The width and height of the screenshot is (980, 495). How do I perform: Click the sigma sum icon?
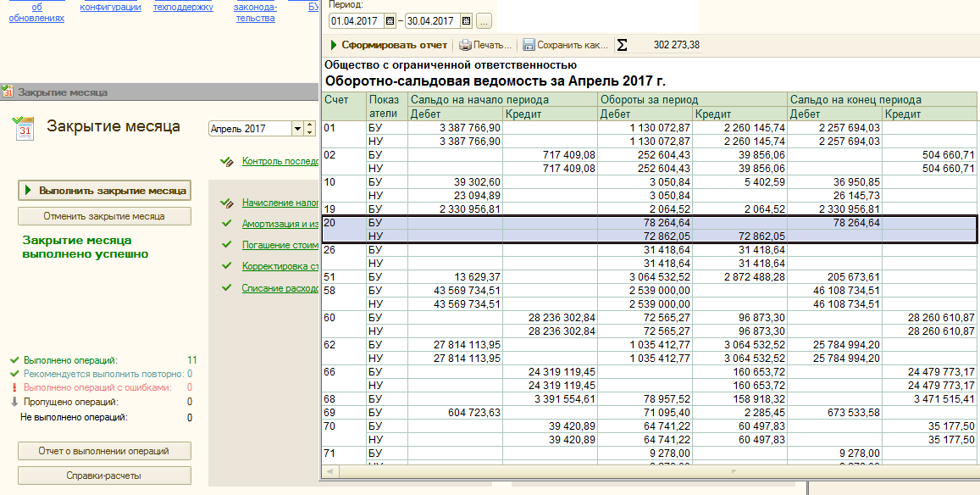click(623, 45)
